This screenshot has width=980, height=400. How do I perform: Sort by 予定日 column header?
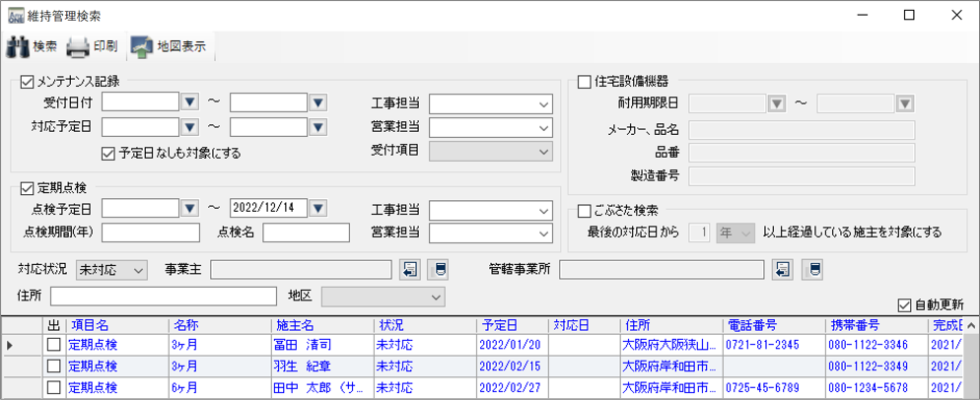(x=513, y=326)
